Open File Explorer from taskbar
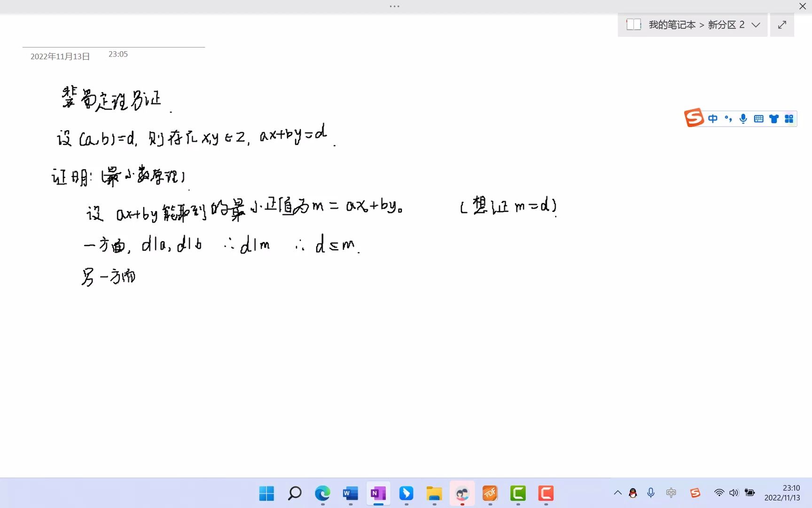This screenshot has height=508, width=812. pyautogui.click(x=434, y=493)
